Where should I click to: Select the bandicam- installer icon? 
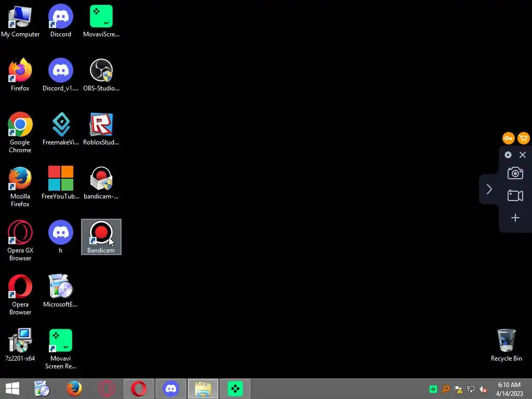101,183
